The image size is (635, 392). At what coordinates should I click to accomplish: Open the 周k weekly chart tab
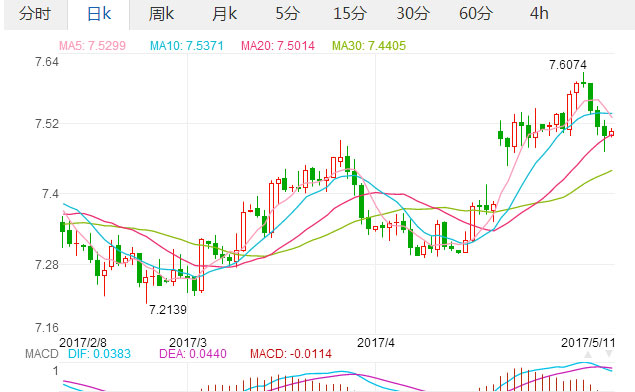coord(161,14)
